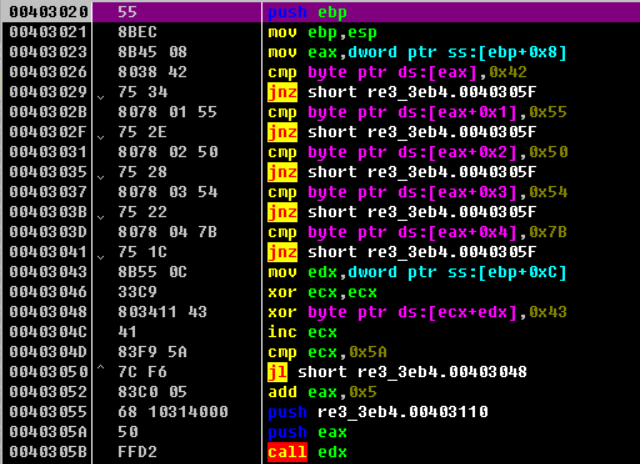Click address 00403021 in address column
The height and width of the screenshot is (464, 640).
pos(48,32)
